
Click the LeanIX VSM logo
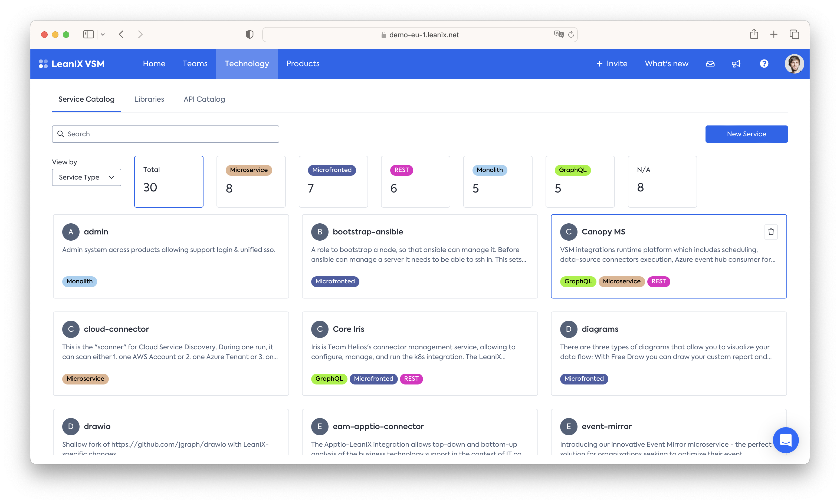[x=72, y=64]
